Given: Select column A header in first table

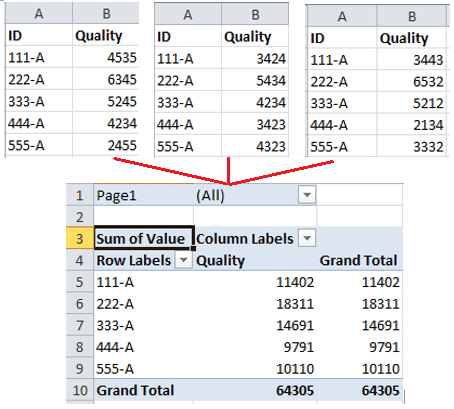Looking at the screenshot, I should pos(39,14).
